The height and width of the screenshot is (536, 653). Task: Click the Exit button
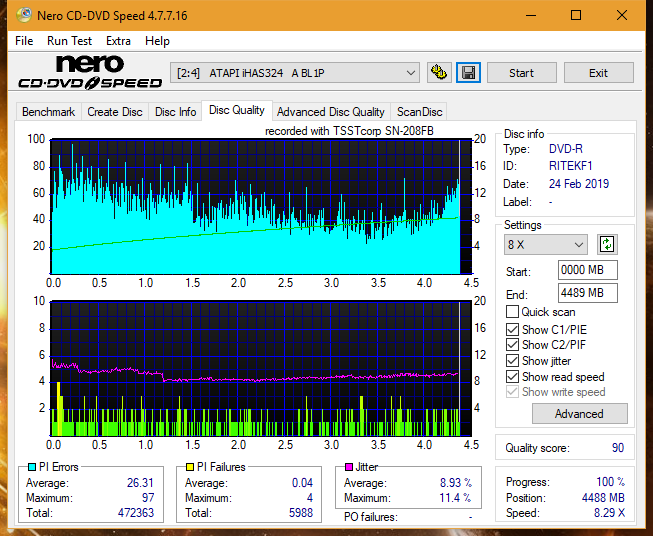tap(598, 73)
